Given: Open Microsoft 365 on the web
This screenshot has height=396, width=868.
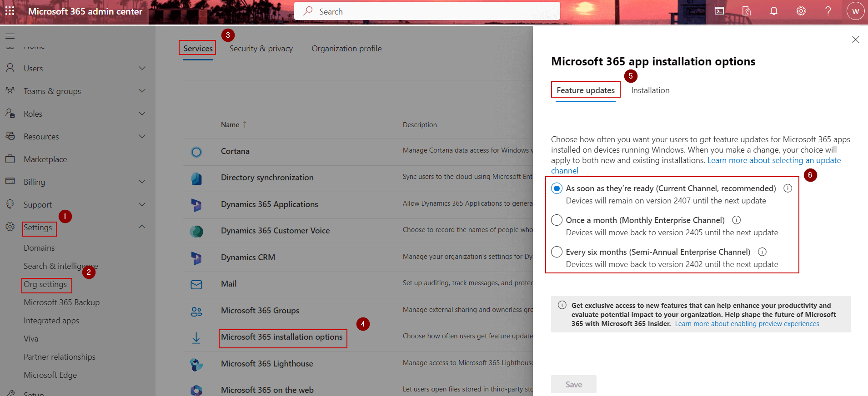Looking at the screenshot, I should tap(267, 390).
